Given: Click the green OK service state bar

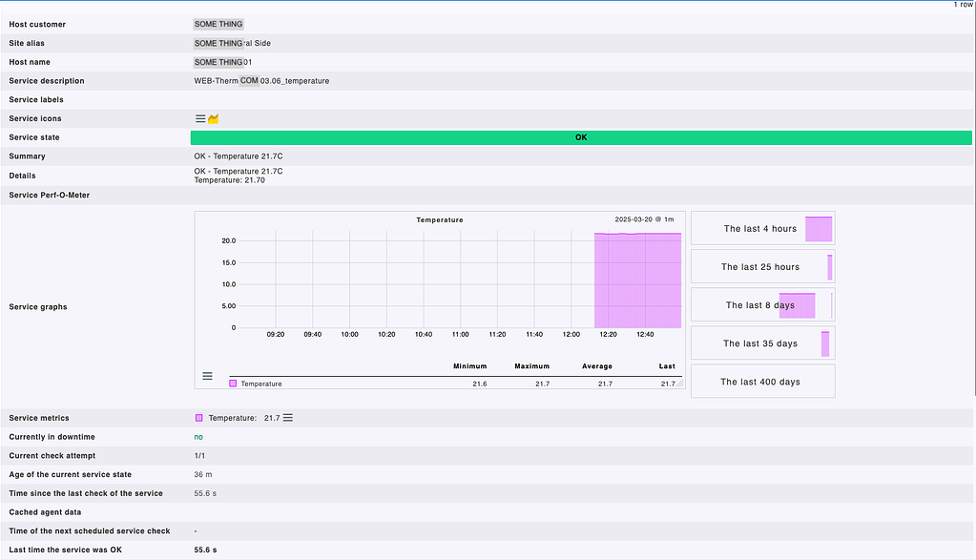Looking at the screenshot, I should tap(581, 137).
